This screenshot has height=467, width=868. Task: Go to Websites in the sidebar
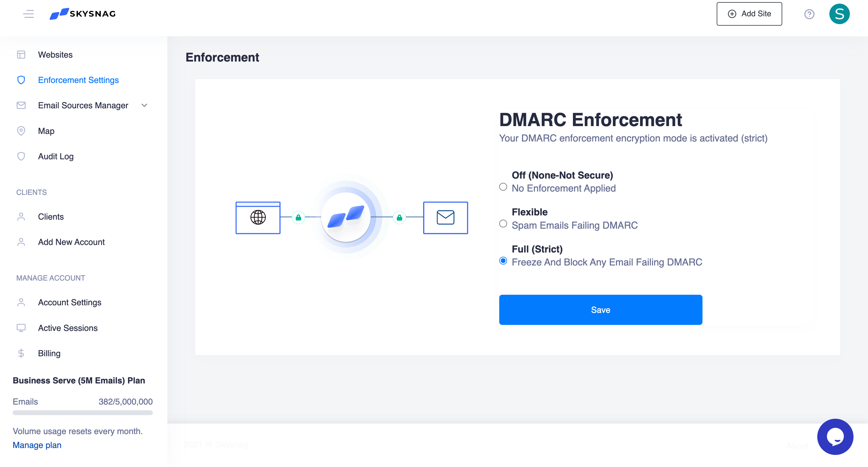tap(55, 55)
